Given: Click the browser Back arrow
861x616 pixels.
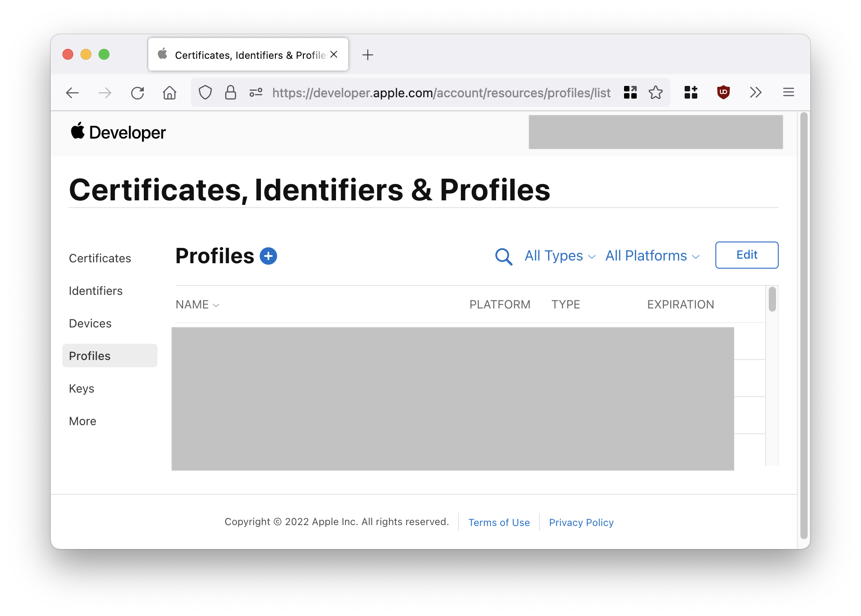Looking at the screenshot, I should [x=72, y=93].
